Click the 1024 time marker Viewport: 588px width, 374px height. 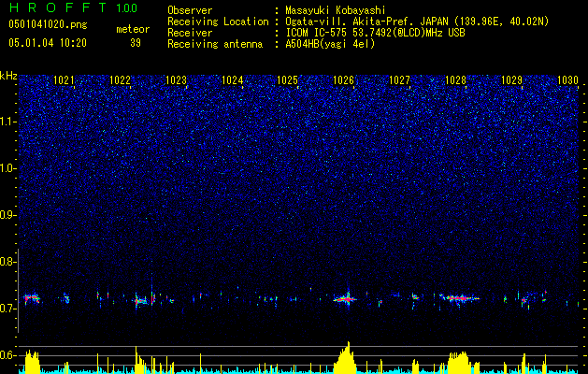click(232, 80)
